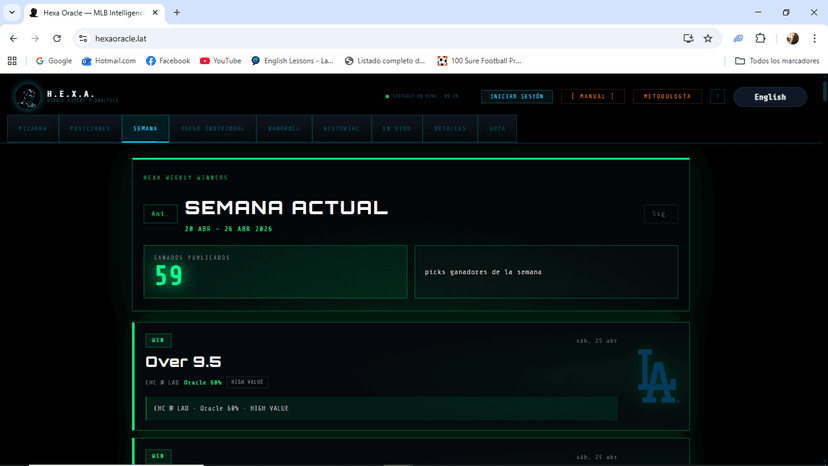Close the Hexa Oracle tab
The image size is (828, 466).
tap(155, 12)
